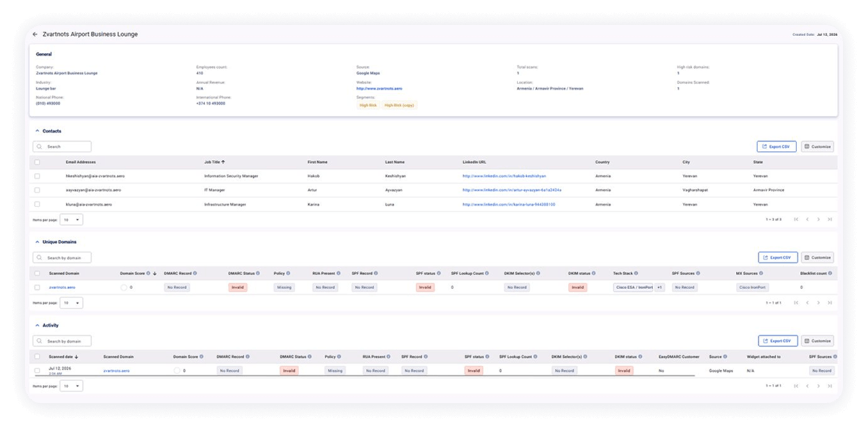Open zvartnots.aero link in Unique Domains table

62,287
